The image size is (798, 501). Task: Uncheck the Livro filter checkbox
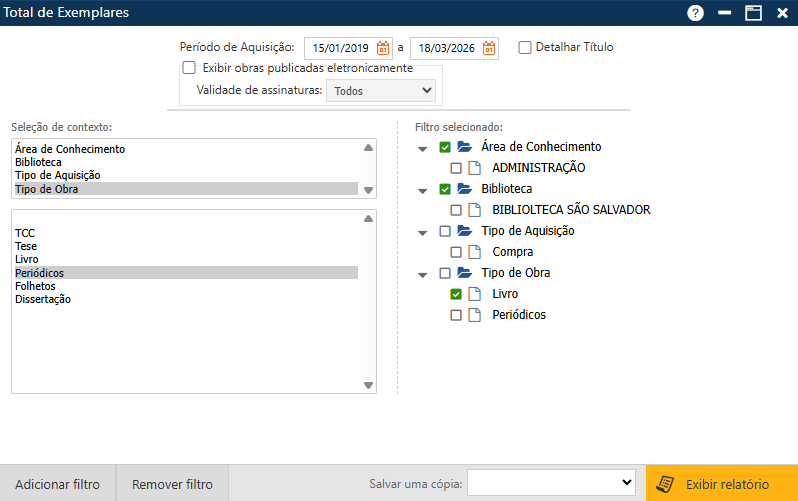[456, 294]
